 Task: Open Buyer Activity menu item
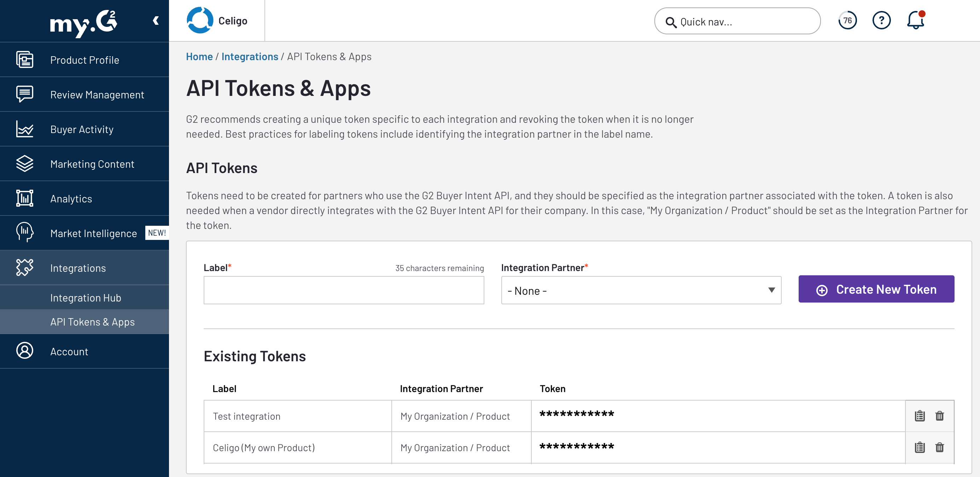click(x=84, y=129)
